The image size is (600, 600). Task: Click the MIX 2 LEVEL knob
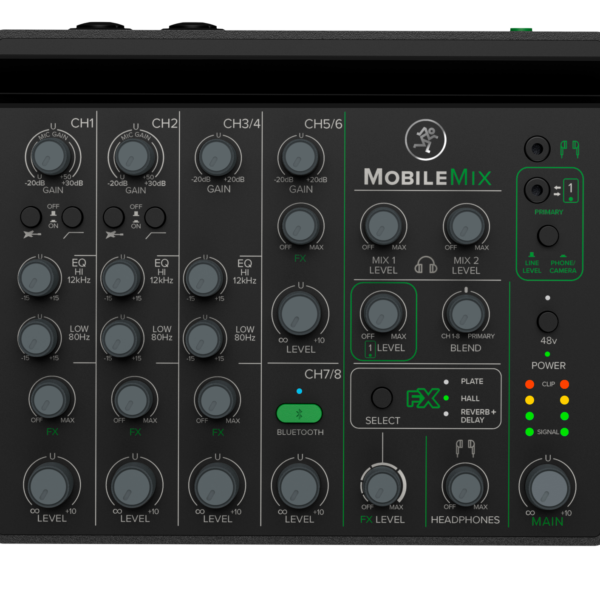pos(466,226)
